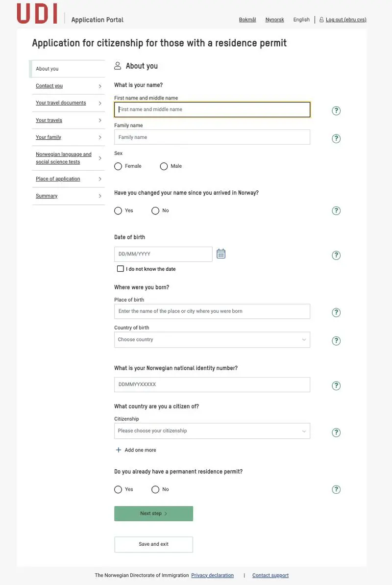Image resolution: width=392 pixels, height=585 pixels.
Task: Select the Female radio button
Action: tap(118, 166)
